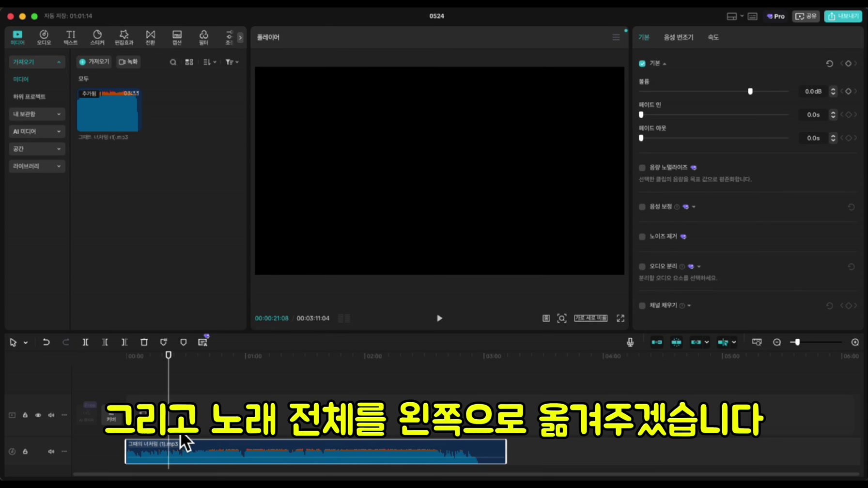Click the 0.0dB volume value field
The height and width of the screenshot is (488, 868).
tap(813, 91)
